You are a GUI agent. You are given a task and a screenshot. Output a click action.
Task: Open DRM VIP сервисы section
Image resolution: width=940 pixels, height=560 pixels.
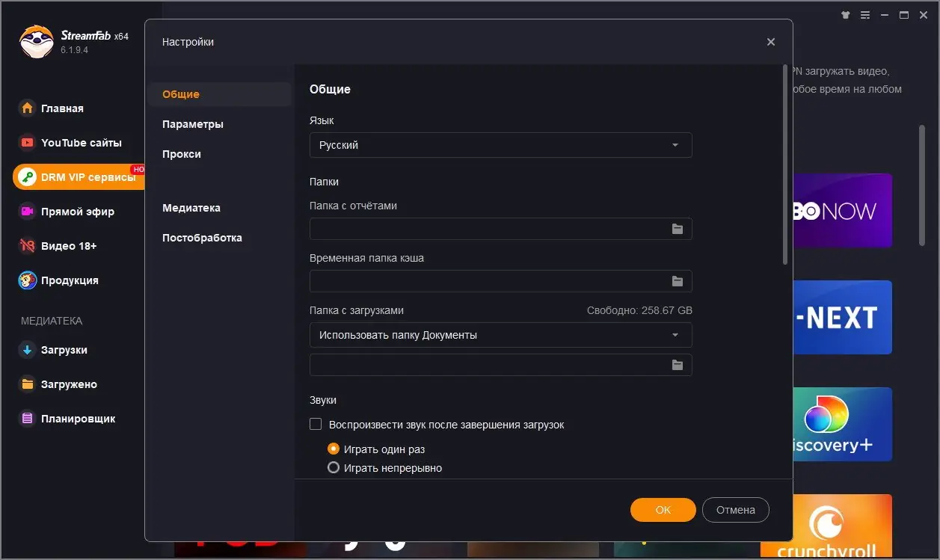coord(75,176)
